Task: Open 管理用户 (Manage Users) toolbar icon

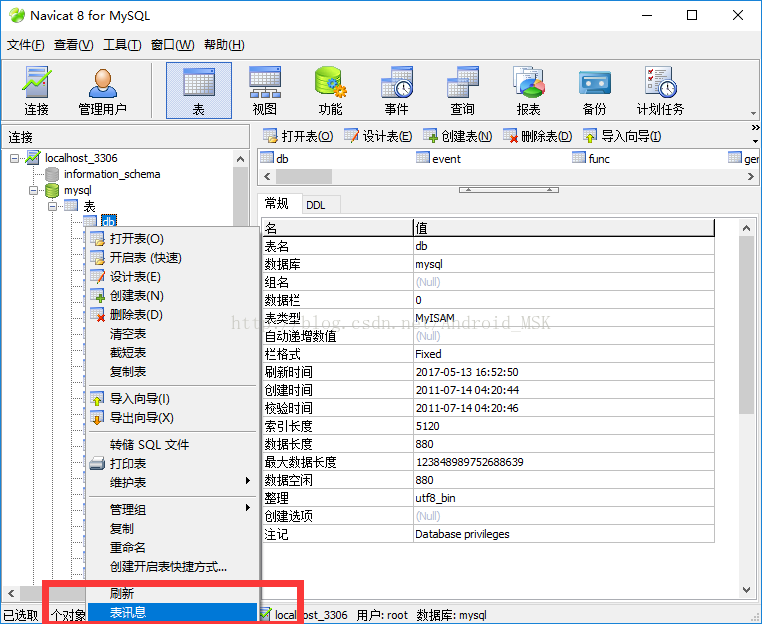Action: coord(103,90)
